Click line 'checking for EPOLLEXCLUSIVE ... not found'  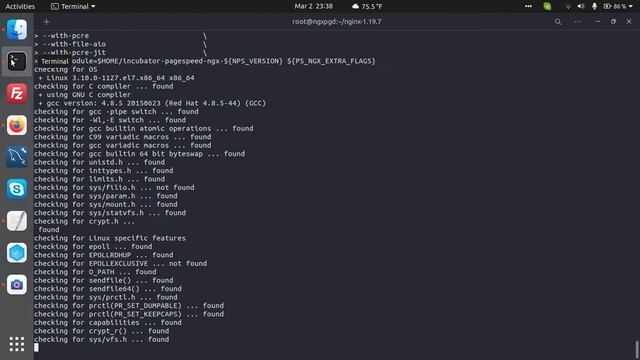(120, 263)
